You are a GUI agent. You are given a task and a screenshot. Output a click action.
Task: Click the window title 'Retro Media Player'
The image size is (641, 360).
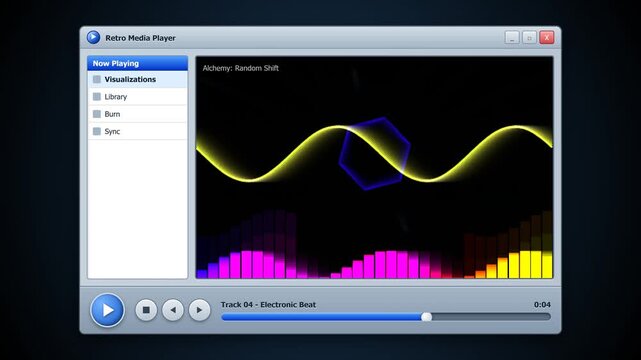tap(140, 38)
